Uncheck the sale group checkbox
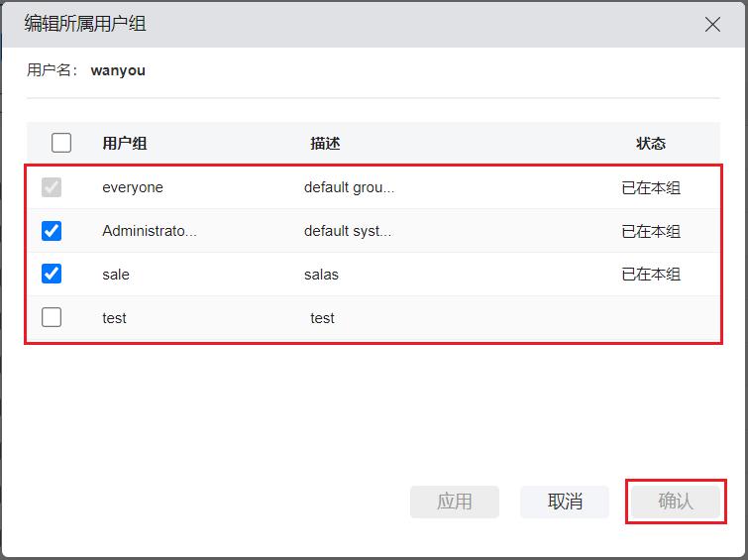Viewport: 748px width, 560px height. [x=52, y=274]
